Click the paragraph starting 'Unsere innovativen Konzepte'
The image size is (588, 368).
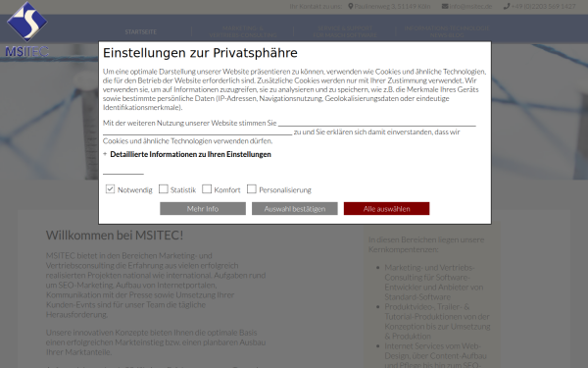[x=156, y=342]
